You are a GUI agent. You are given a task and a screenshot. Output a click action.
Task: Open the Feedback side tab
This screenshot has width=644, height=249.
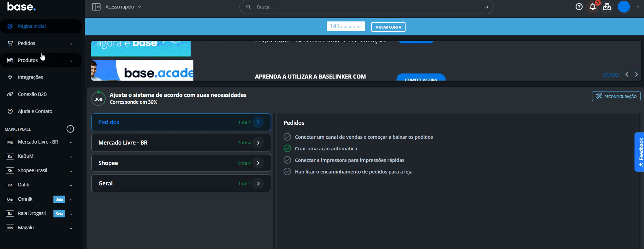click(x=639, y=152)
